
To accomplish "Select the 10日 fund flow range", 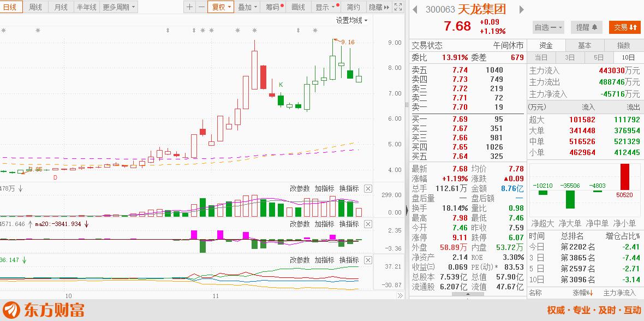I will (628, 57).
